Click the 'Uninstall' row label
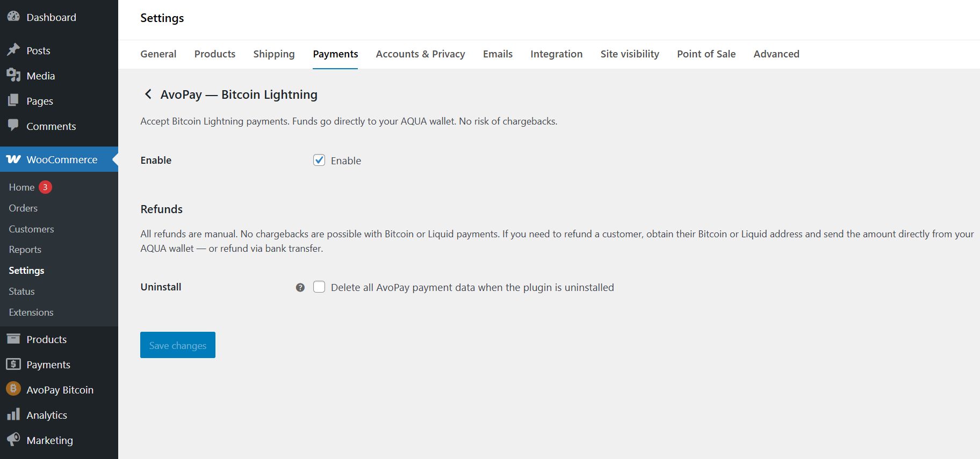 pyautogui.click(x=161, y=287)
